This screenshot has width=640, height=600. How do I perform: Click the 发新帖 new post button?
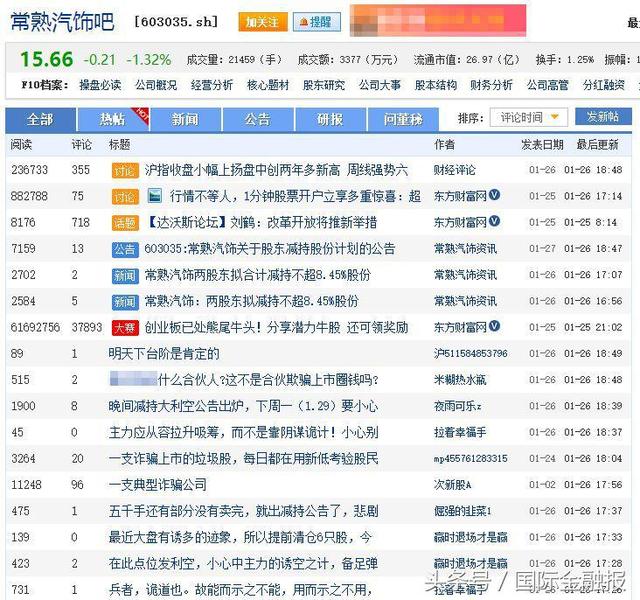602,118
